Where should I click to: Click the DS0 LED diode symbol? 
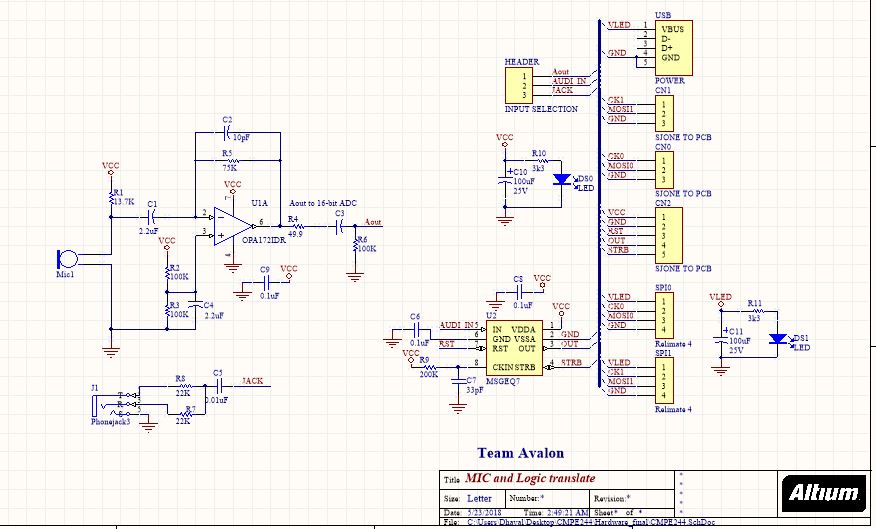561,180
